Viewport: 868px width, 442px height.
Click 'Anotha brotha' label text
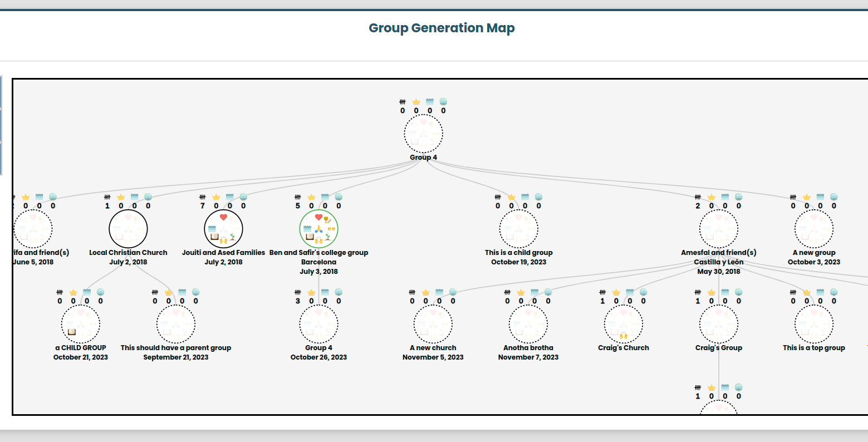pos(528,348)
